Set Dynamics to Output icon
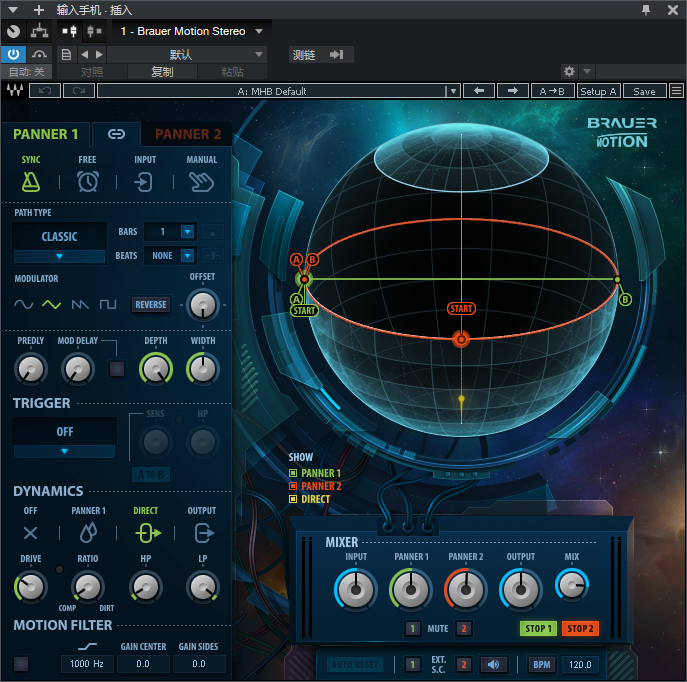 pos(204,533)
